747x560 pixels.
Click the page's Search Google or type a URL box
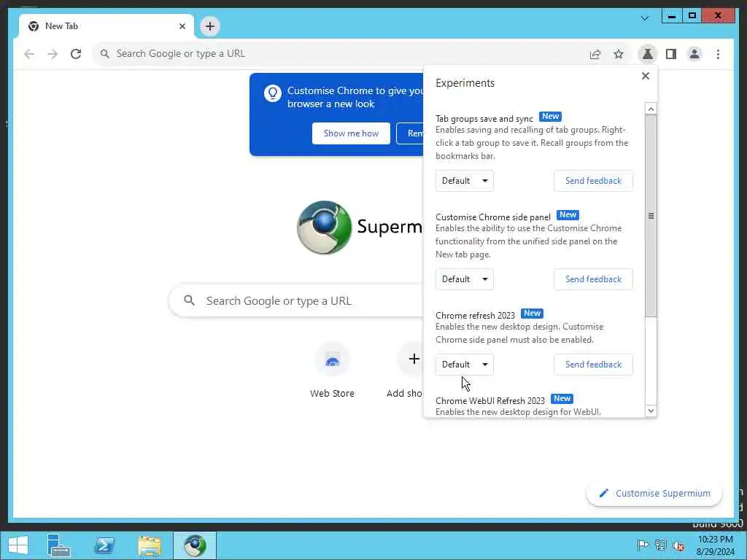[x=296, y=300]
